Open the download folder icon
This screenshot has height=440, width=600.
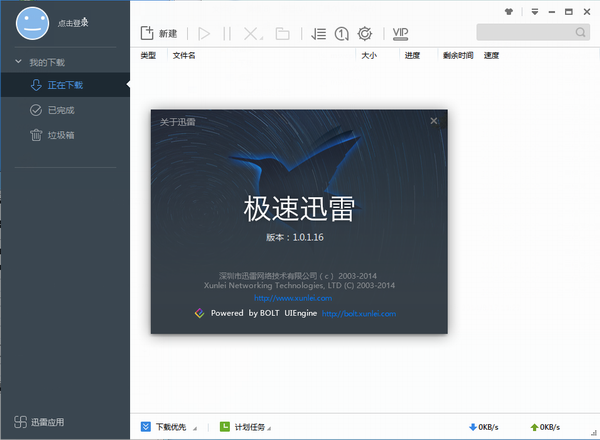tap(282, 34)
